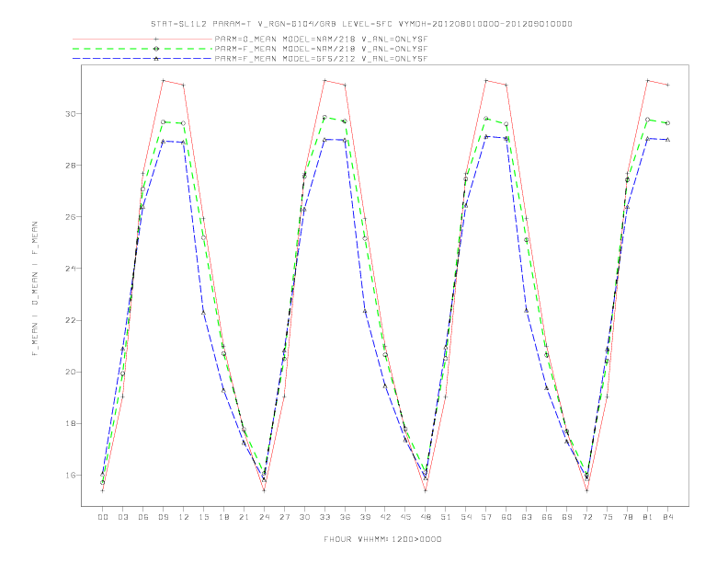Click red plus data point at hour 24
This screenshot has width=728, height=563.
pos(264,490)
